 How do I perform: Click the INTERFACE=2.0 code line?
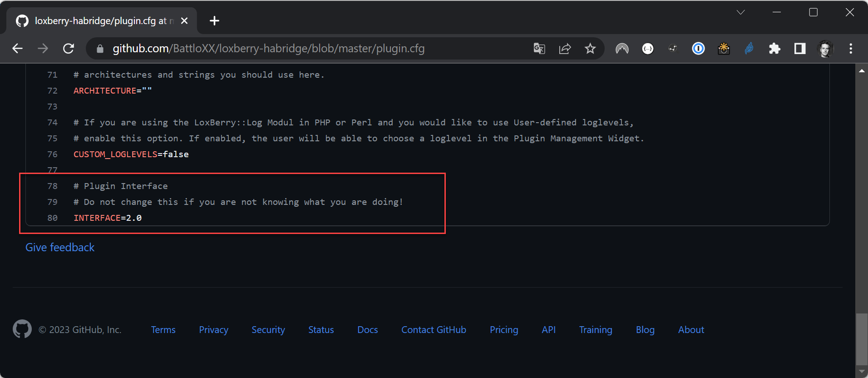click(108, 218)
